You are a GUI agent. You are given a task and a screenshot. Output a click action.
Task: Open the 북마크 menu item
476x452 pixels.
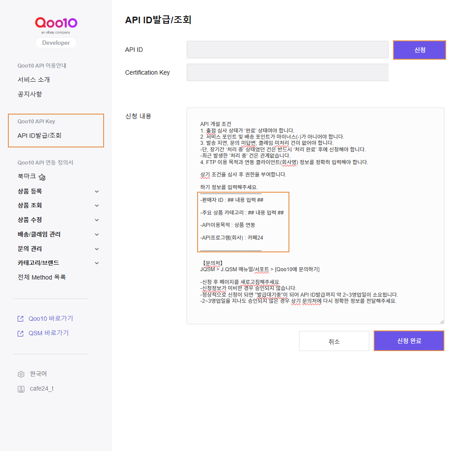(x=27, y=176)
